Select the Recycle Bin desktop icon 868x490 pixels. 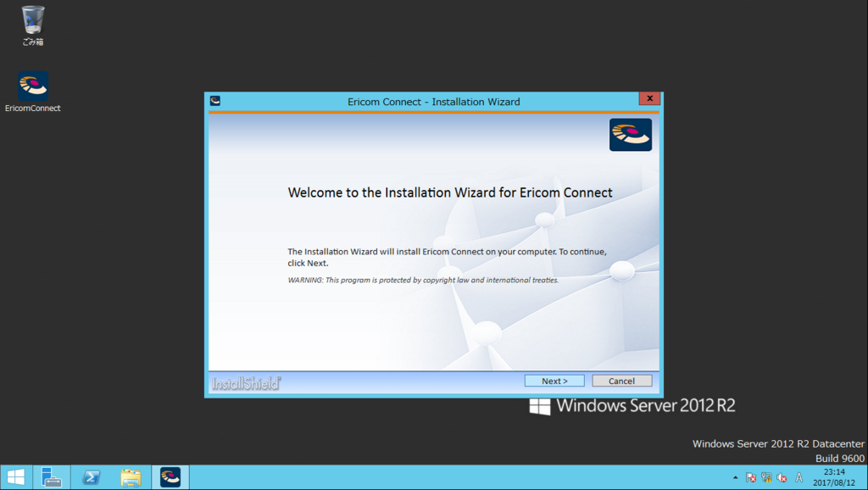point(33,25)
